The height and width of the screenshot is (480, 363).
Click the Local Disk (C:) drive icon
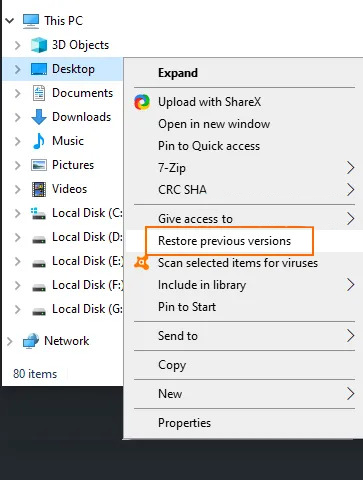[x=38, y=213]
